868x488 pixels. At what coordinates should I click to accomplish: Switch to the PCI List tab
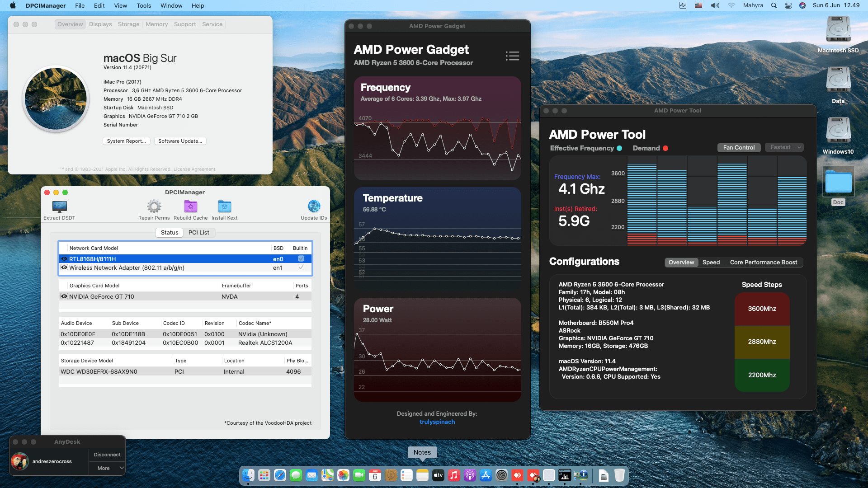click(198, 232)
